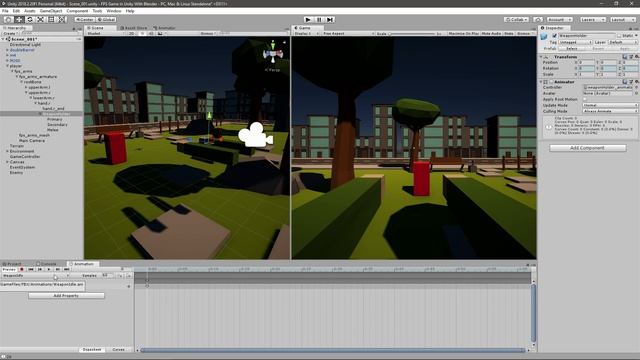Open the Transform component help icon
The height and width of the screenshot is (360, 640).
tap(625, 57)
